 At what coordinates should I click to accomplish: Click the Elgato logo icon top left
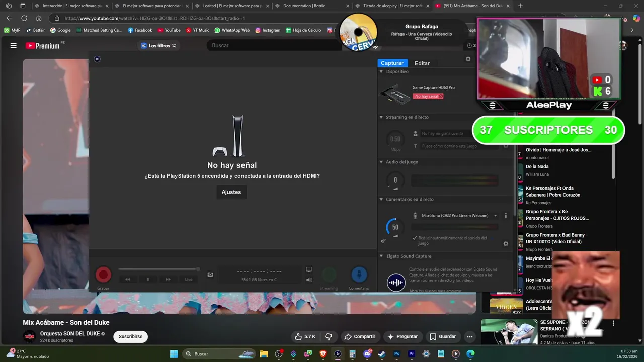(97, 59)
